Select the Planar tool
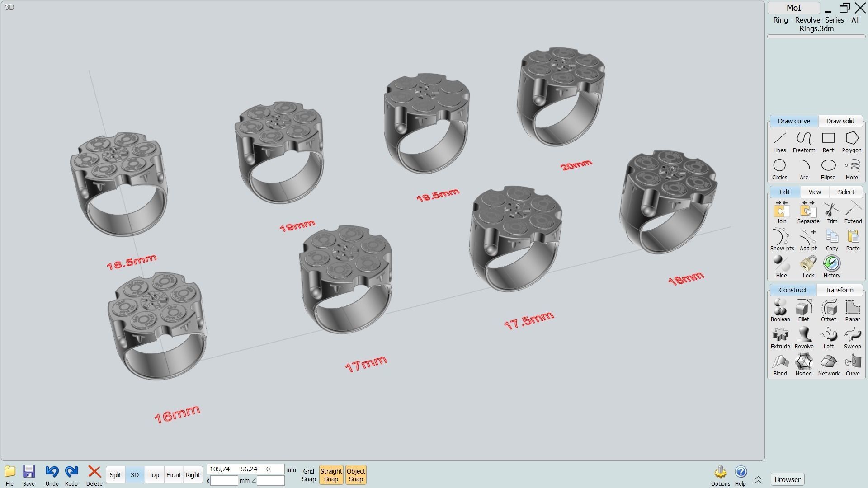868x488 pixels. click(853, 311)
